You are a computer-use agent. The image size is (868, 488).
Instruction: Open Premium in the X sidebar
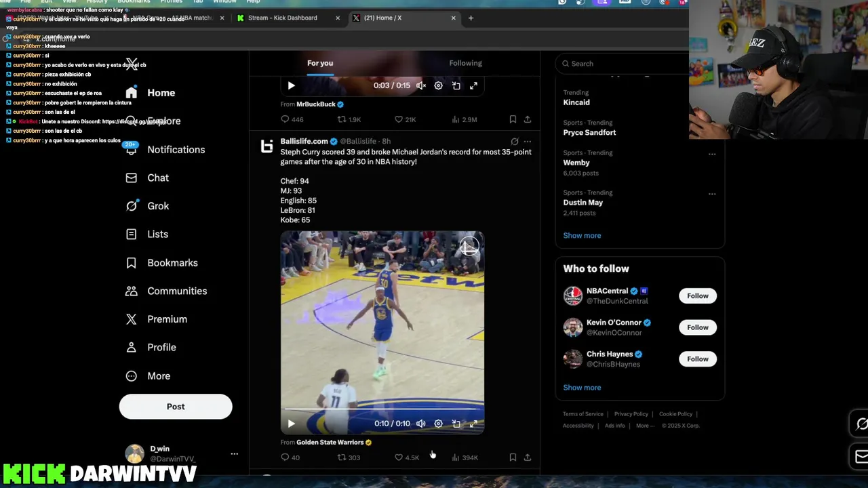tap(156, 319)
